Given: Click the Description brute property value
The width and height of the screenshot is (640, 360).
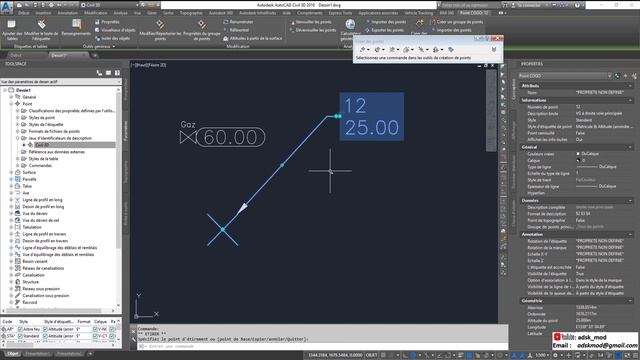Looking at the screenshot, I should coord(599,113).
